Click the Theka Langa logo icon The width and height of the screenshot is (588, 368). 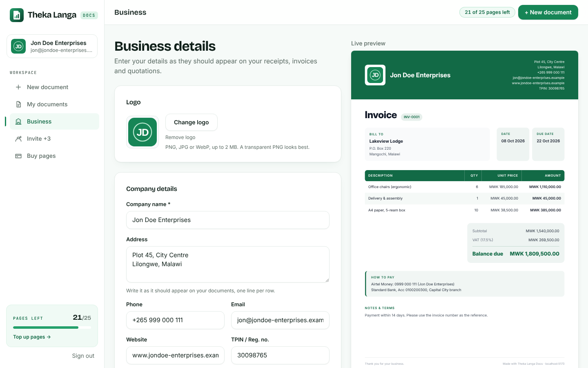tap(17, 15)
